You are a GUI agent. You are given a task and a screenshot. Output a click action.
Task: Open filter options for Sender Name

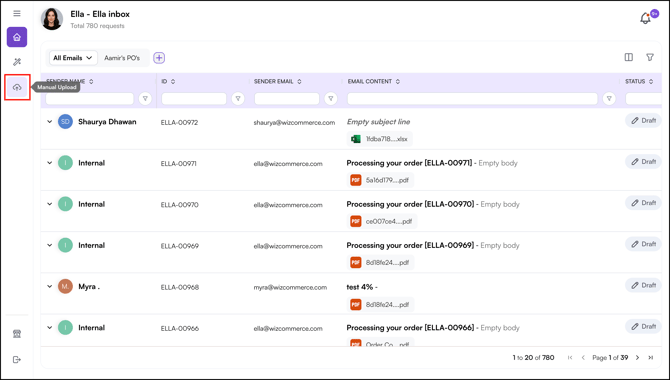145,99
